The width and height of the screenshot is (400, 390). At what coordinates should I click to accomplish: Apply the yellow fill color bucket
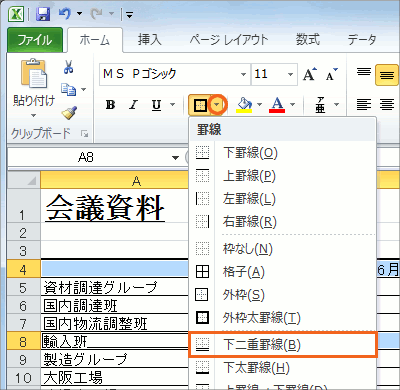[244, 105]
